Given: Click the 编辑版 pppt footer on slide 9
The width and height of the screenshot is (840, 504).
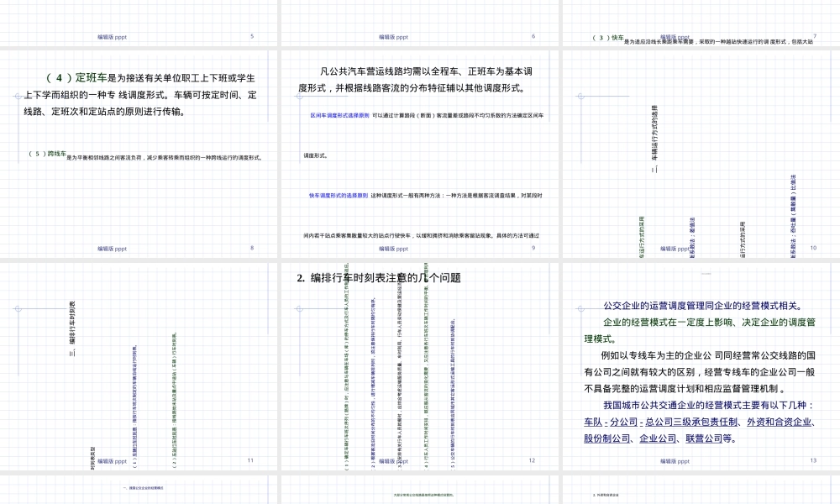Looking at the screenshot, I should (393, 249).
